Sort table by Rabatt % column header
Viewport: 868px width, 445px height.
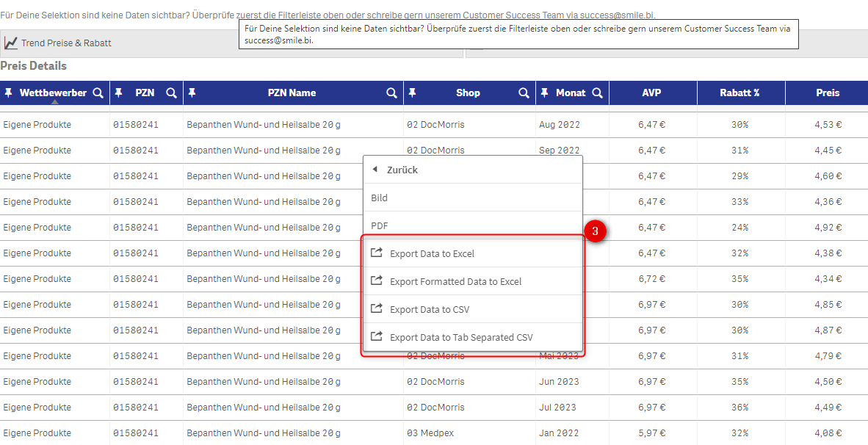[x=739, y=93]
